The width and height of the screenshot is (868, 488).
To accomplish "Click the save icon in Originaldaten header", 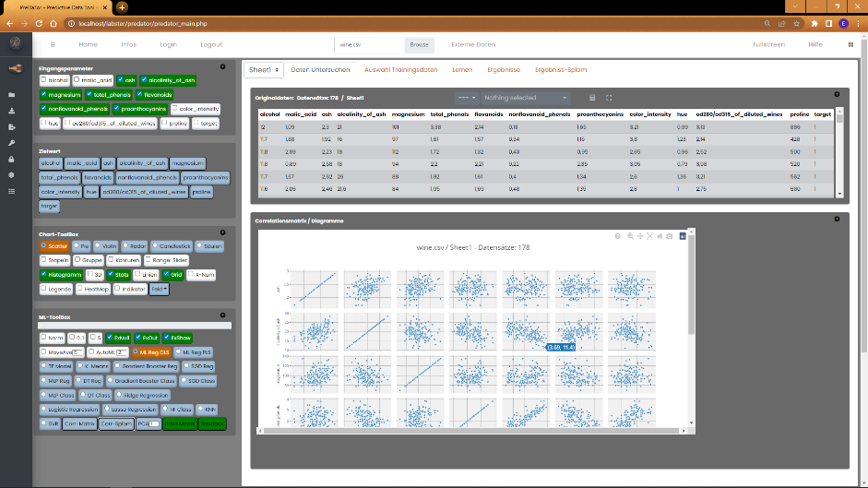I will (592, 97).
